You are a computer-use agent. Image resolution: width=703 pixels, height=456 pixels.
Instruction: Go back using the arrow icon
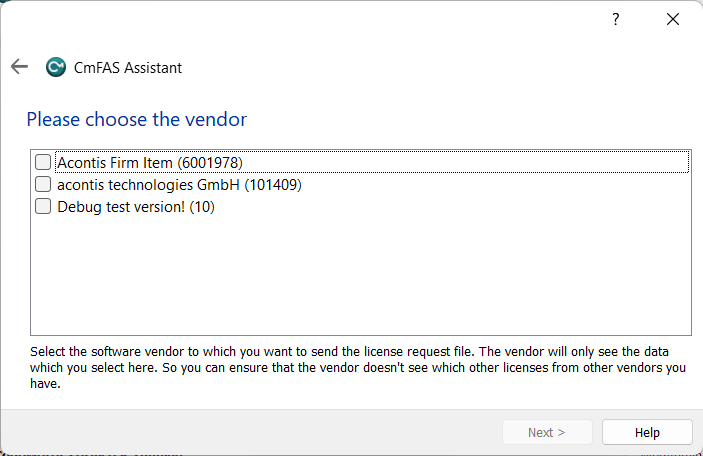(19, 67)
